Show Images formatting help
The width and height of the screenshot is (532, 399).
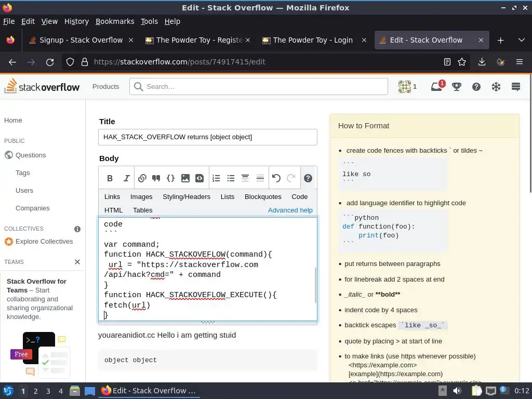pos(141,197)
